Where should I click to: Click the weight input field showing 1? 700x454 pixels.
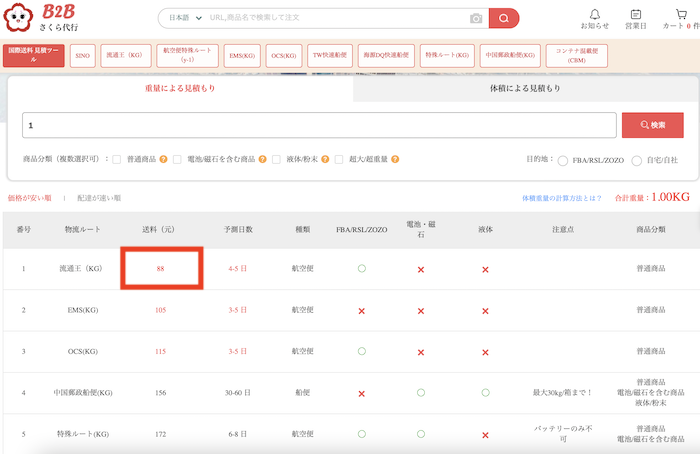(x=318, y=125)
